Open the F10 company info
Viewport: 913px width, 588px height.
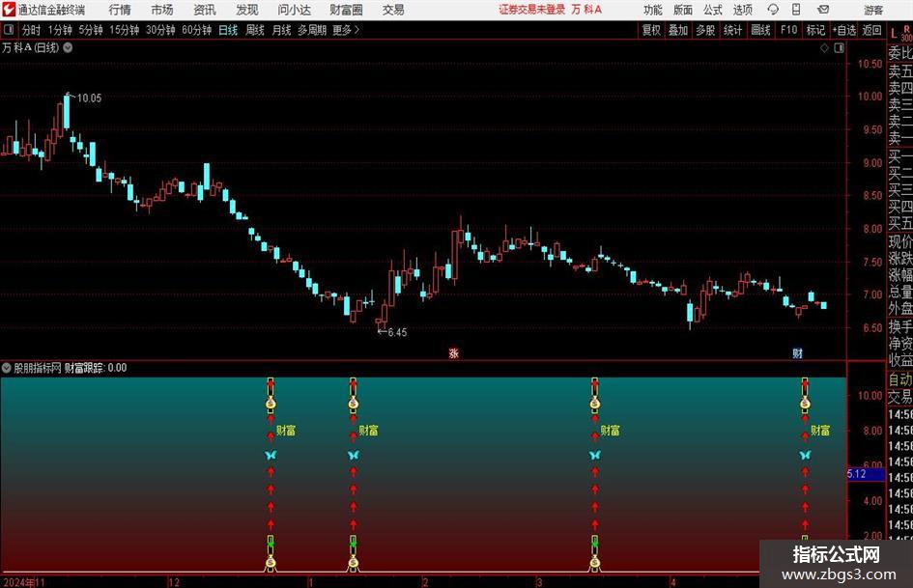789,30
